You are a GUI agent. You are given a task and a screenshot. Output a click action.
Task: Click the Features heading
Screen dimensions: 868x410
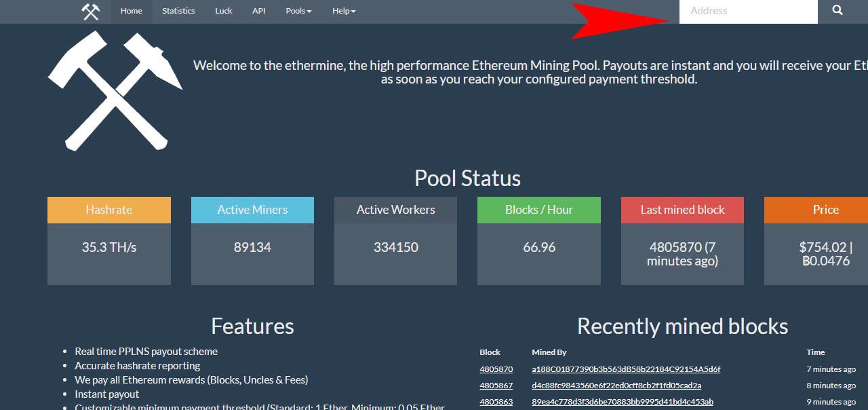(252, 326)
